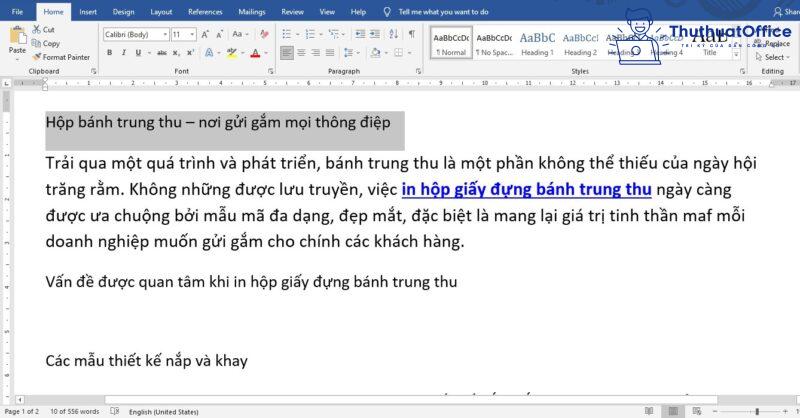Click the '10 of 556 words' counter

pos(74,411)
